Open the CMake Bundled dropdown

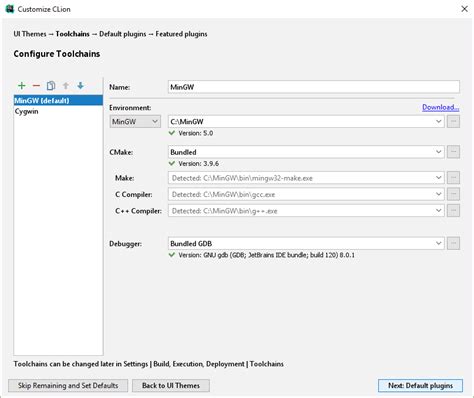click(x=306, y=152)
